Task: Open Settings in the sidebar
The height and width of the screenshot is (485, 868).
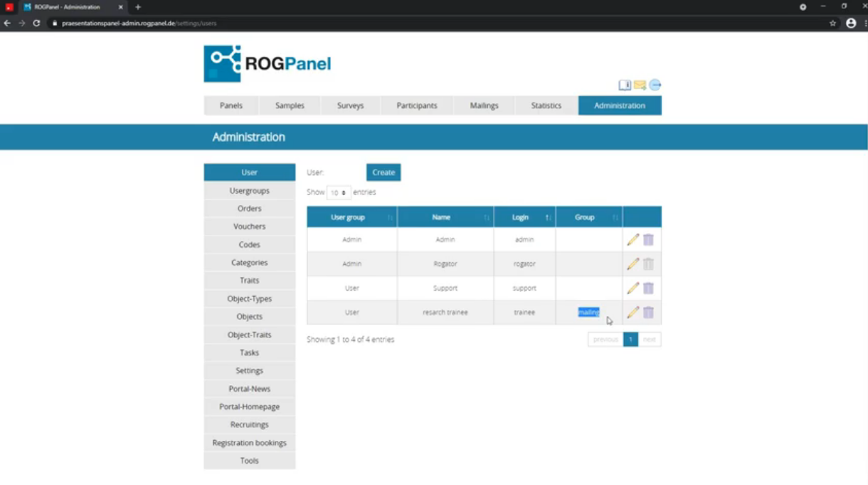Action: (250, 371)
